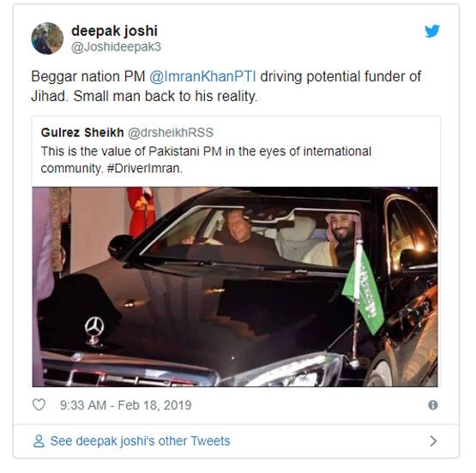Like the tweet with the heart icon
Viewport: 476px width, 473px height.
point(39,404)
